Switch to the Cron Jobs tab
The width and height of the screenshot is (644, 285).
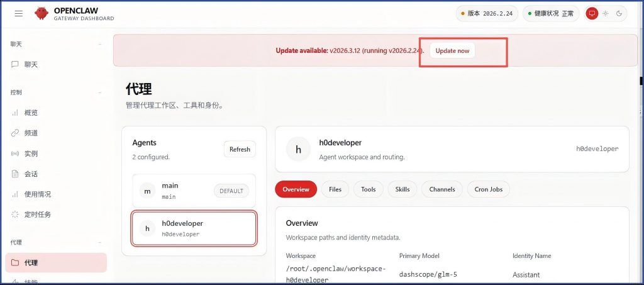click(x=488, y=189)
